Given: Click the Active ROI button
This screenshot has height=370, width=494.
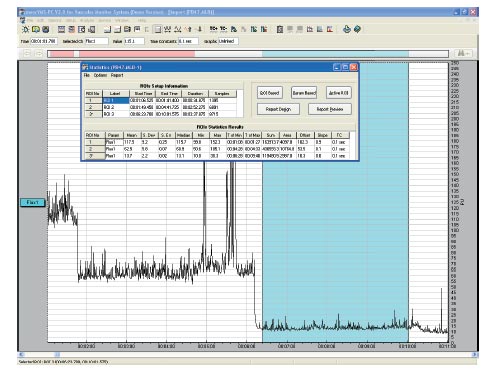Looking at the screenshot, I should click(x=338, y=93).
